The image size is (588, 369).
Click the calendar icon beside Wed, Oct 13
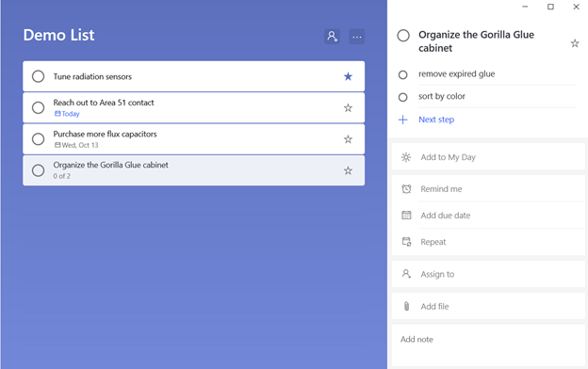[57, 145]
